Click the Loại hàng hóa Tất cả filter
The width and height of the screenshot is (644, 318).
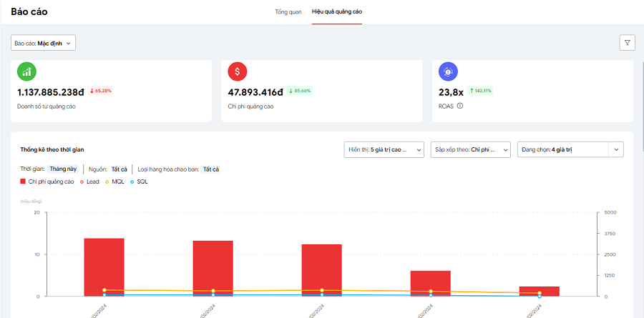(x=210, y=169)
